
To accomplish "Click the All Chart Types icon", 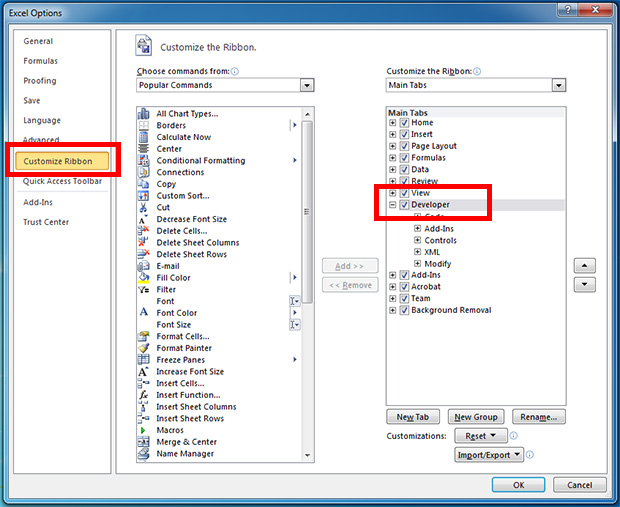I will point(144,114).
